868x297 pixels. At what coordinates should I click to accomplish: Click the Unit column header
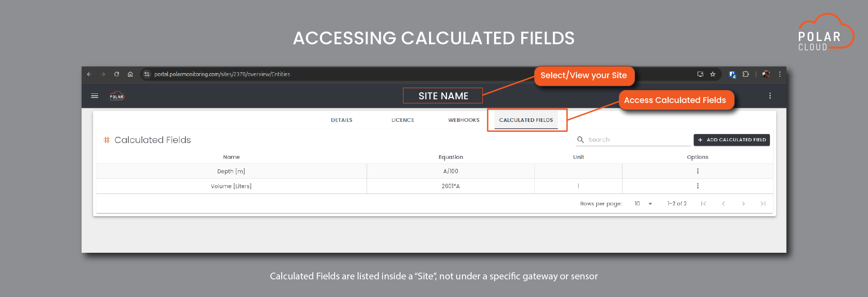578,157
